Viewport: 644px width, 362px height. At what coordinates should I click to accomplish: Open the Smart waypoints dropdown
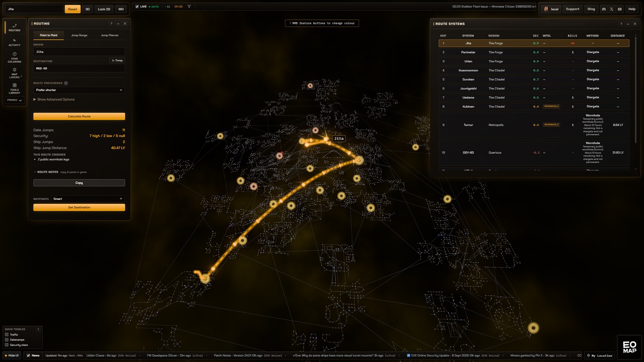pos(88,199)
